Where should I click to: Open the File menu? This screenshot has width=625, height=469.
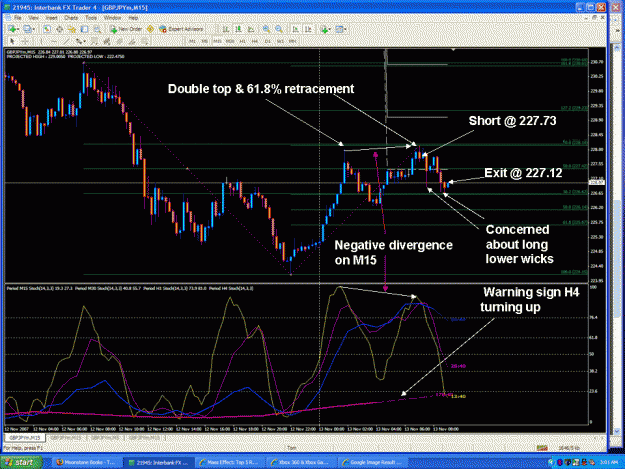coord(17,18)
